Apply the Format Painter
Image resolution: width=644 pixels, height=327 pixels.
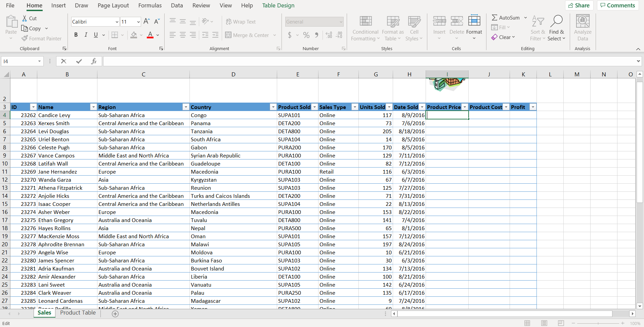coord(41,38)
